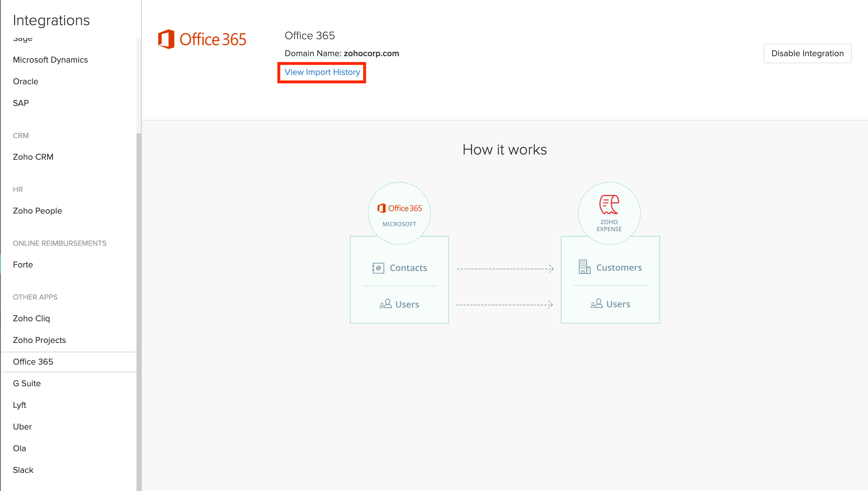Open the Zoho Cliq integration
This screenshot has height=491, width=868.
[x=31, y=318]
